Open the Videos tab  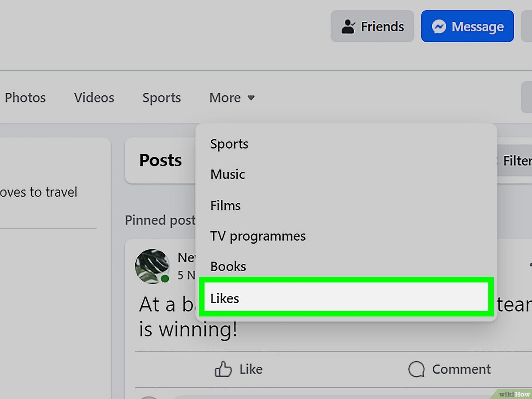[x=94, y=98]
